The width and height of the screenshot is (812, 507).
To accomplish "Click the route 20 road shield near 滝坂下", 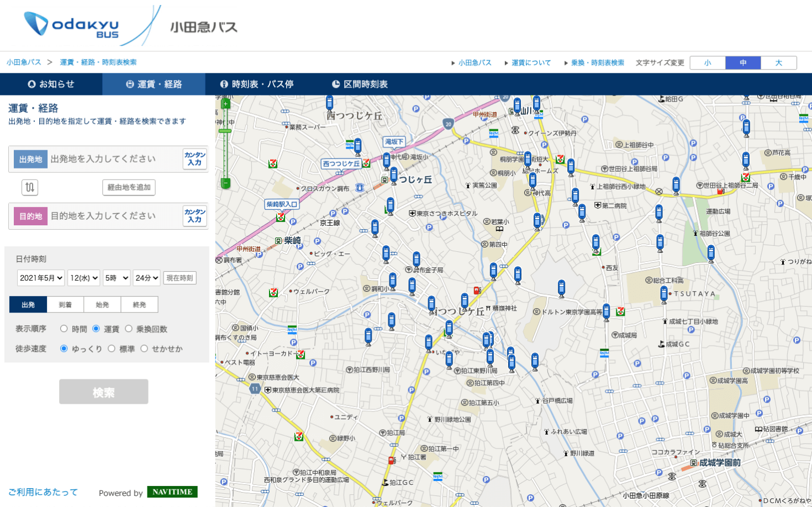I will coord(448,124).
